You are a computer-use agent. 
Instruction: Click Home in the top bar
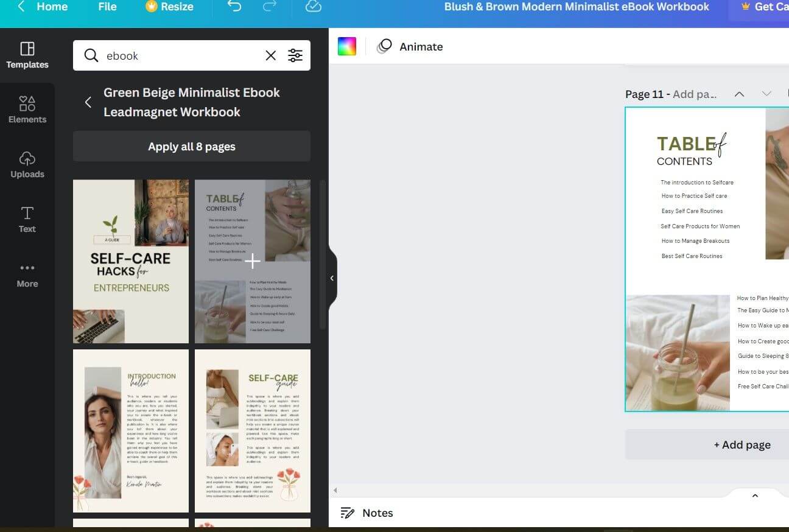click(52, 7)
